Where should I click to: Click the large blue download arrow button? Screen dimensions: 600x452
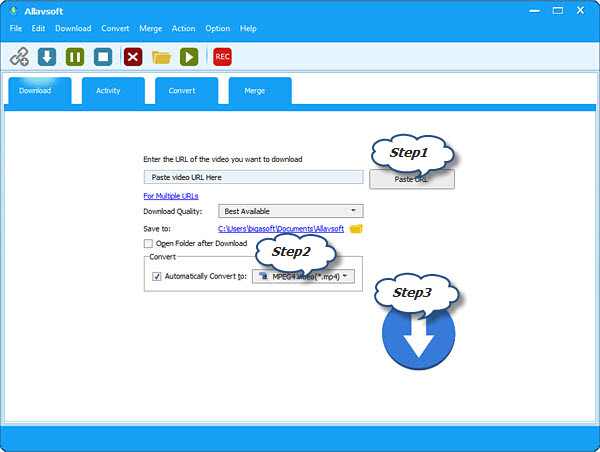tap(419, 333)
